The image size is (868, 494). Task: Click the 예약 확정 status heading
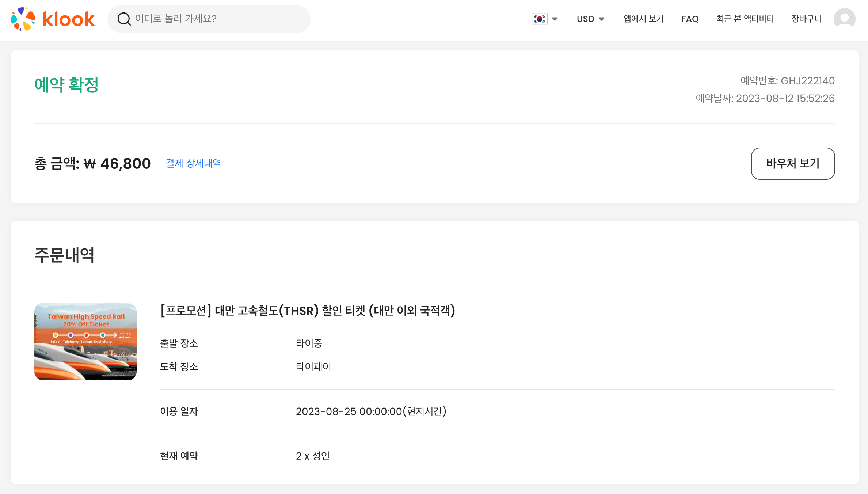66,85
